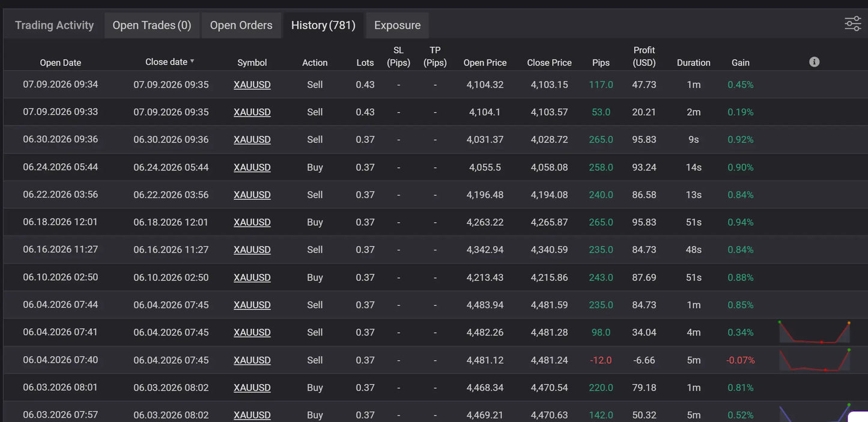This screenshot has width=868, height=422.
Task: Sort by Open Price column header
Action: (485, 62)
